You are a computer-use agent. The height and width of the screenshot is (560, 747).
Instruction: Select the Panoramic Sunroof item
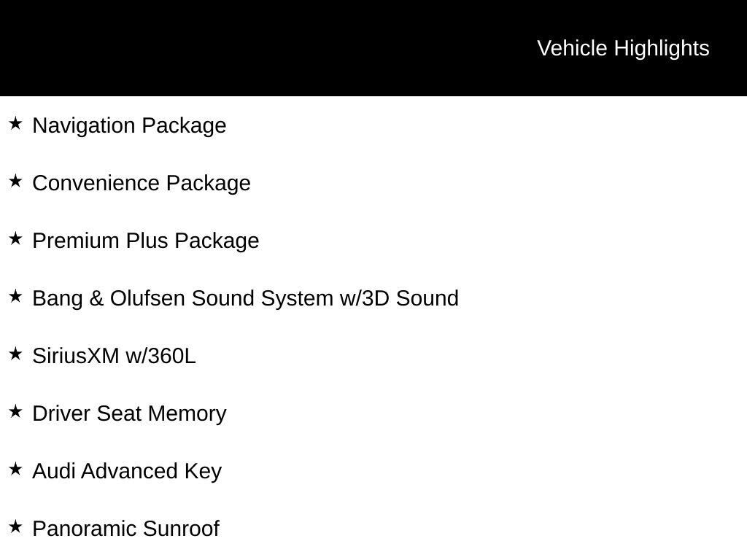(125, 529)
